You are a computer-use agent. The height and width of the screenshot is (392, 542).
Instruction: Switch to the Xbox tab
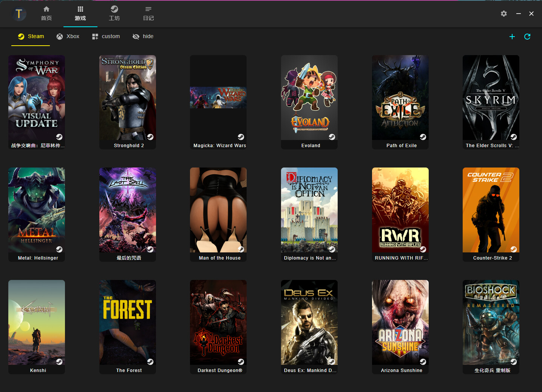pos(68,36)
